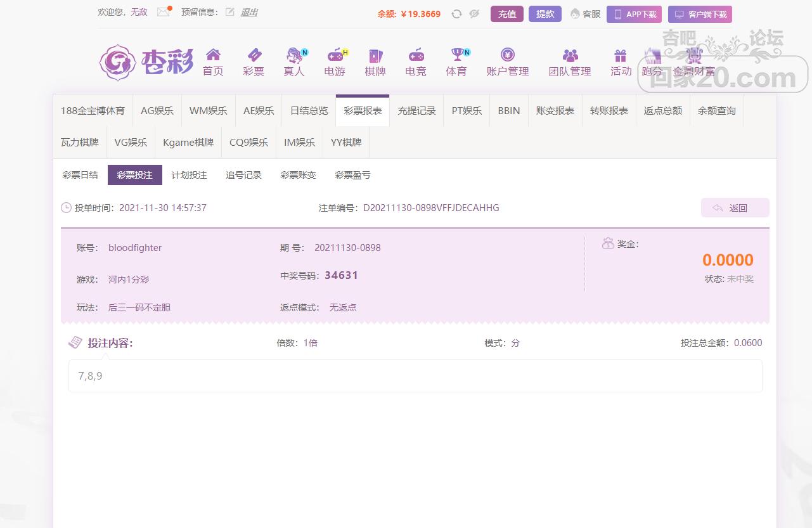Open the 团队管理 people icon
The image size is (812, 528).
point(570,55)
